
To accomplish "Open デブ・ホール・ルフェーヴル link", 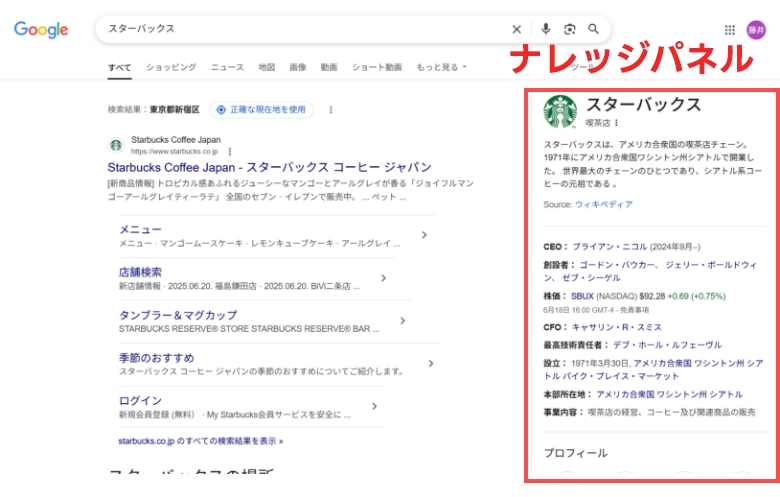I will (x=668, y=345).
